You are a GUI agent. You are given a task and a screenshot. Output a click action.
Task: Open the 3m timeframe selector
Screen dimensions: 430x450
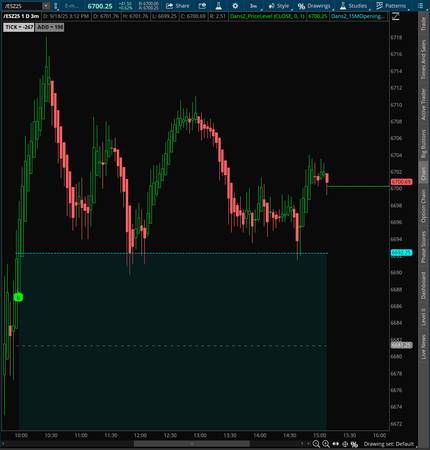tap(254, 6)
